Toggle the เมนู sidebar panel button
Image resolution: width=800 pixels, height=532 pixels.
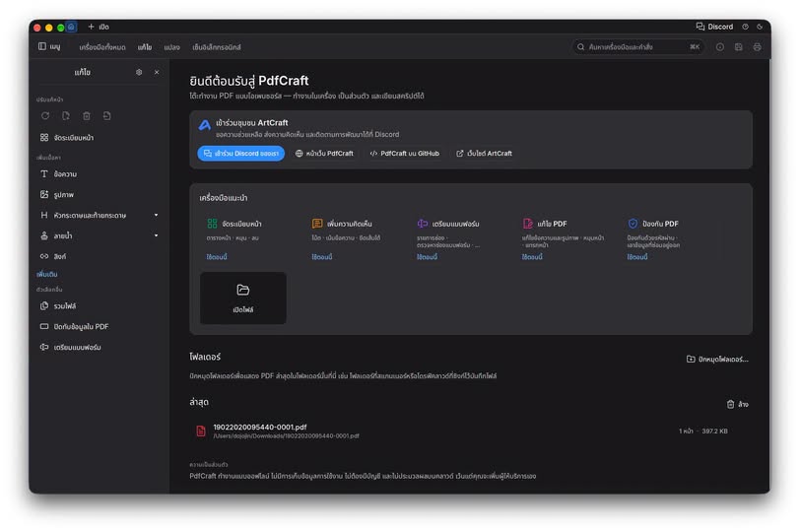pyautogui.click(x=49, y=47)
